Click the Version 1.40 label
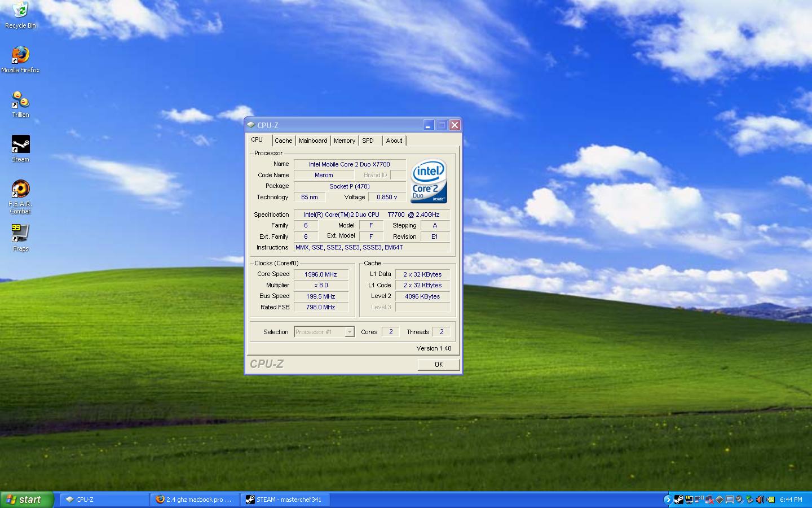Image resolution: width=812 pixels, height=508 pixels. point(434,348)
